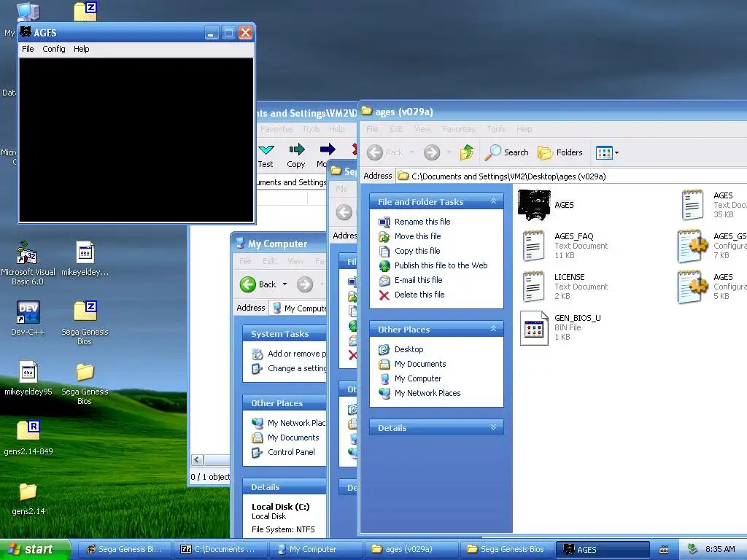Click Publish this file to the Web

(x=441, y=265)
